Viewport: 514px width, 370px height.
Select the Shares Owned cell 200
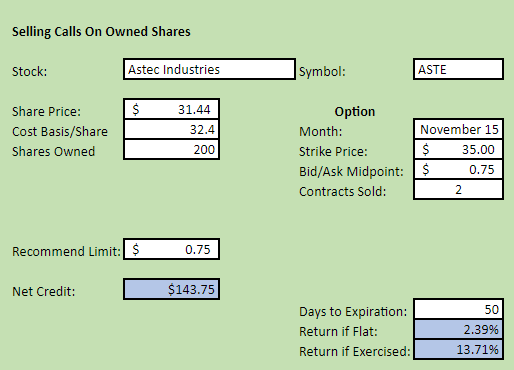(171, 149)
